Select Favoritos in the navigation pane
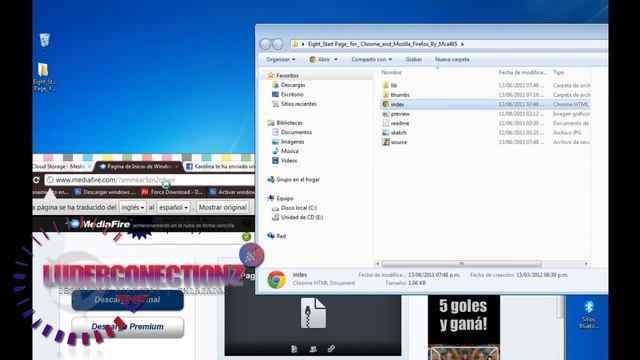Image resolution: width=640 pixels, height=360 pixels. pos(287,76)
